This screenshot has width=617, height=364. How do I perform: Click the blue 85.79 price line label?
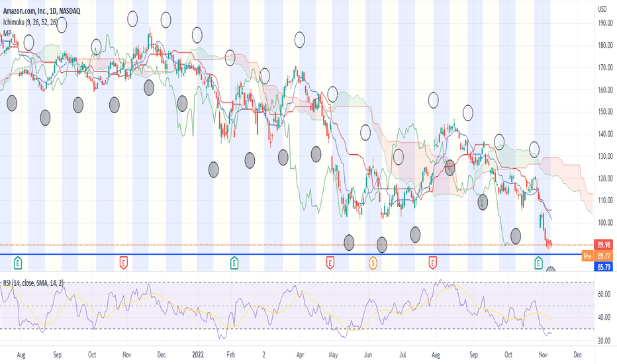(x=604, y=267)
